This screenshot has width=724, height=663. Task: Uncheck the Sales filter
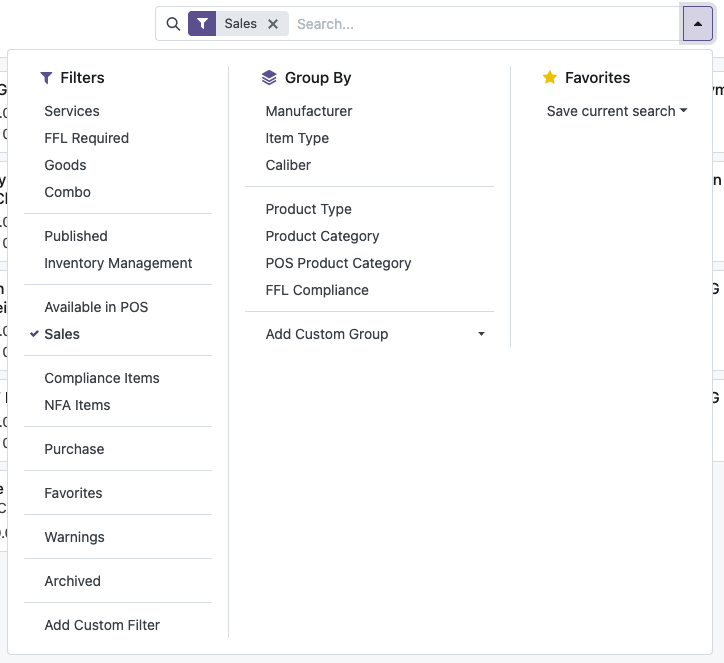62,334
